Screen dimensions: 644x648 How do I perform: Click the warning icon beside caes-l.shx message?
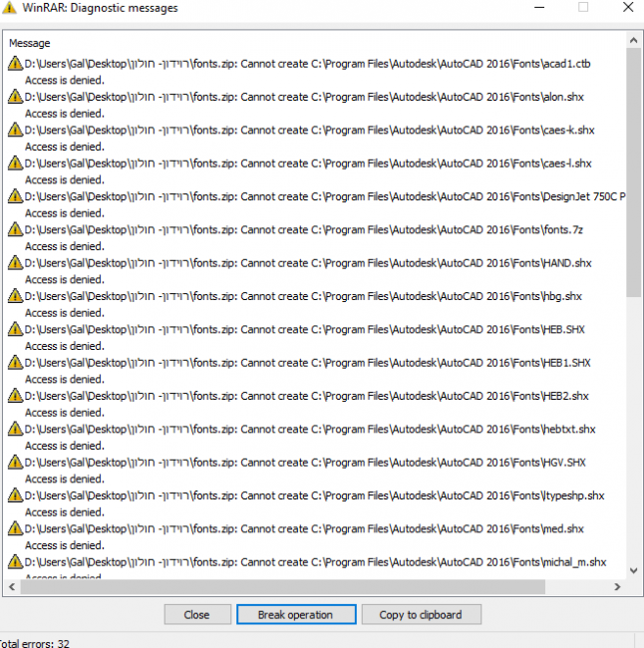click(x=15, y=163)
